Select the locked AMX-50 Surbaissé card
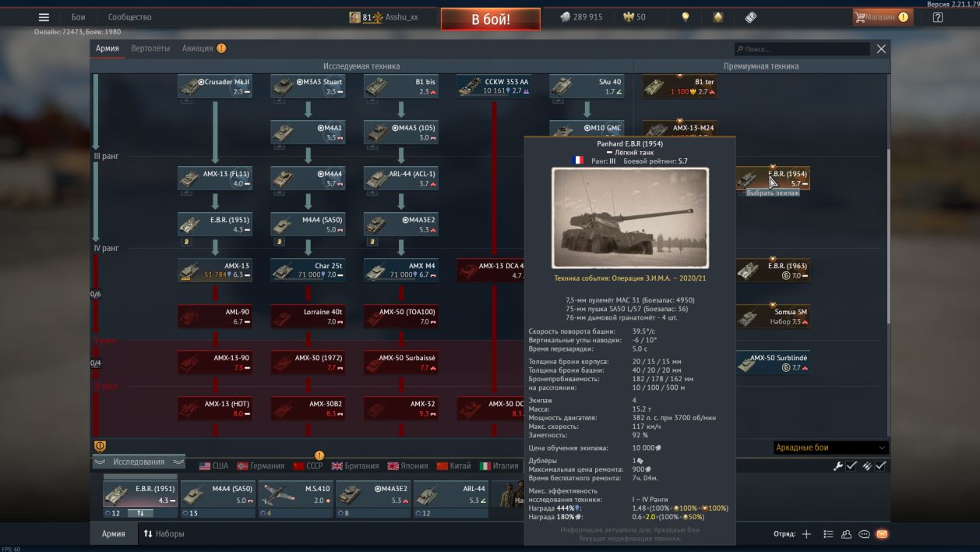Viewport: 980px width, 552px height. coord(400,362)
